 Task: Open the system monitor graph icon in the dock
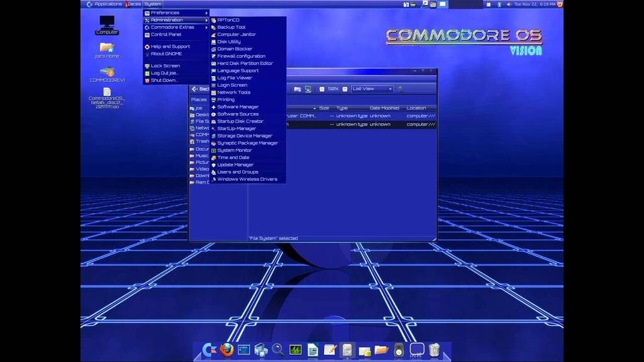point(294,350)
